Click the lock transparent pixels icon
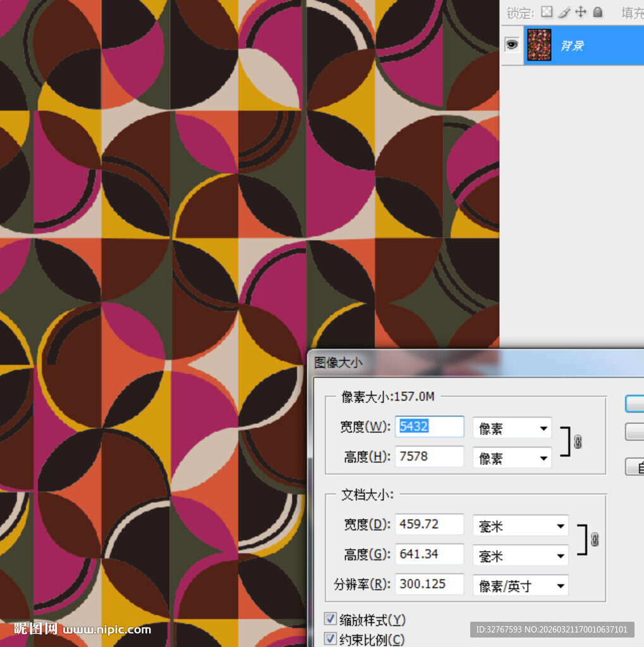The width and height of the screenshot is (644, 647). tap(547, 12)
